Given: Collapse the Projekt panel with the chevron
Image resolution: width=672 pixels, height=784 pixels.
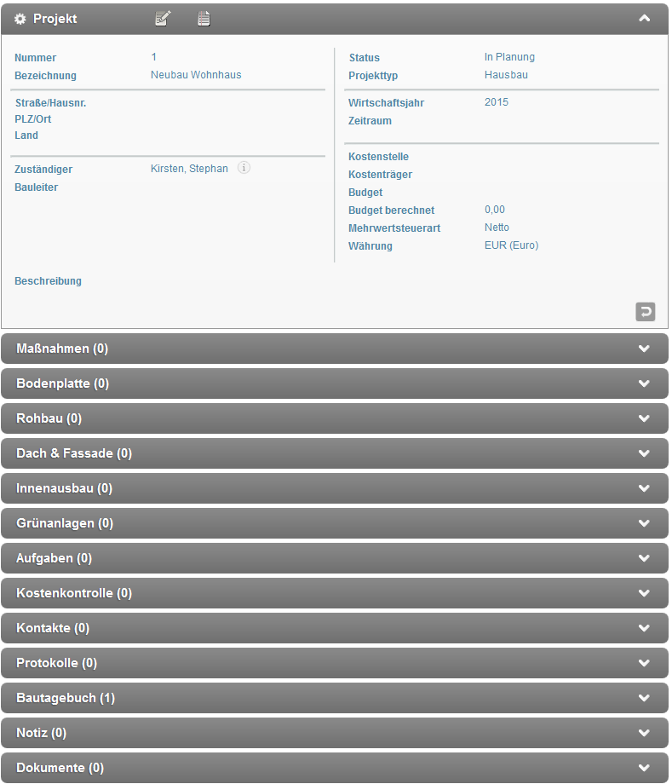Looking at the screenshot, I should pos(645,18).
